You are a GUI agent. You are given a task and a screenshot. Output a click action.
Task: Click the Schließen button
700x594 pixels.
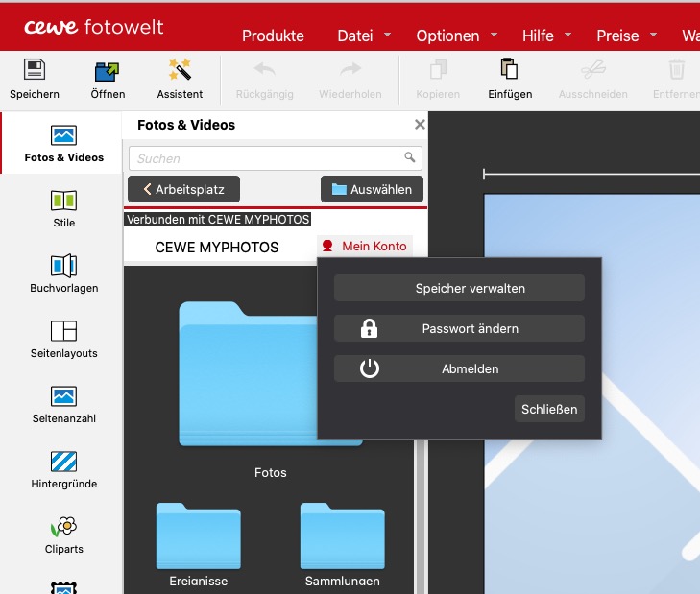pyautogui.click(x=549, y=409)
